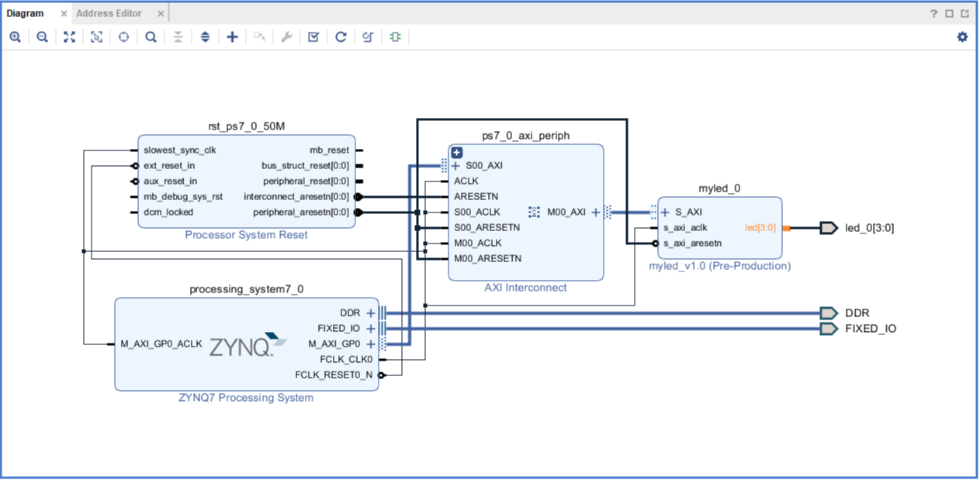Expand the S_AXI pin on myled_0
Image resolution: width=980 pixels, height=480 pixels.
pyautogui.click(x=665, y=212)
